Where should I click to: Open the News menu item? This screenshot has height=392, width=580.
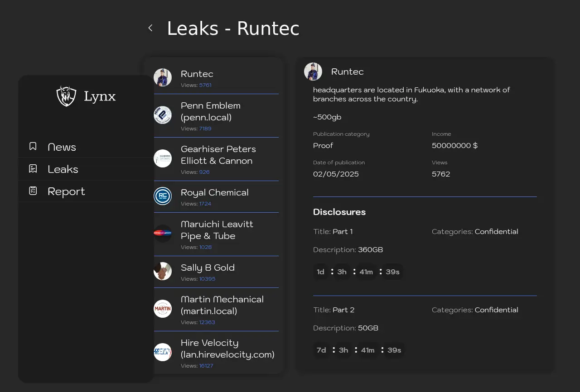(x=62, y=147)
